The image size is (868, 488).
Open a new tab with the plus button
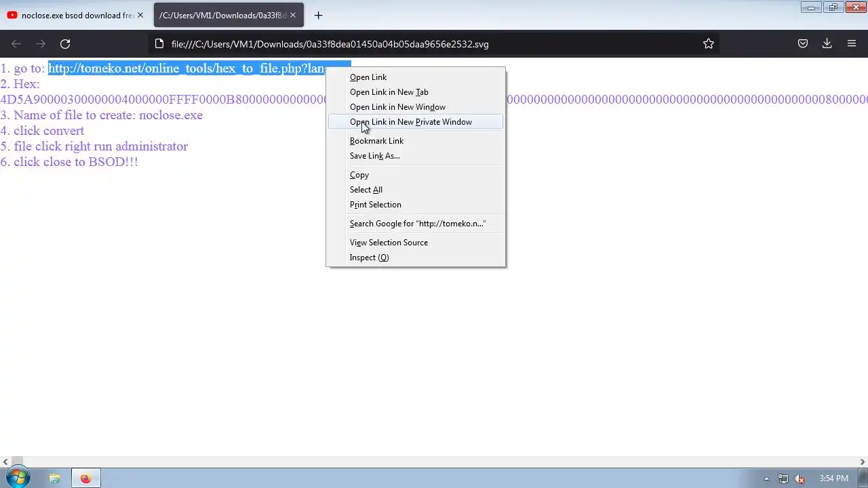(x=318, y=15)
